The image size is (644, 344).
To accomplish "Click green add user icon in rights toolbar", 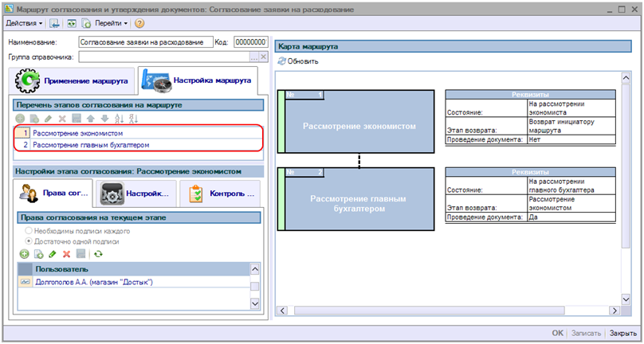I will click(24, 253).
